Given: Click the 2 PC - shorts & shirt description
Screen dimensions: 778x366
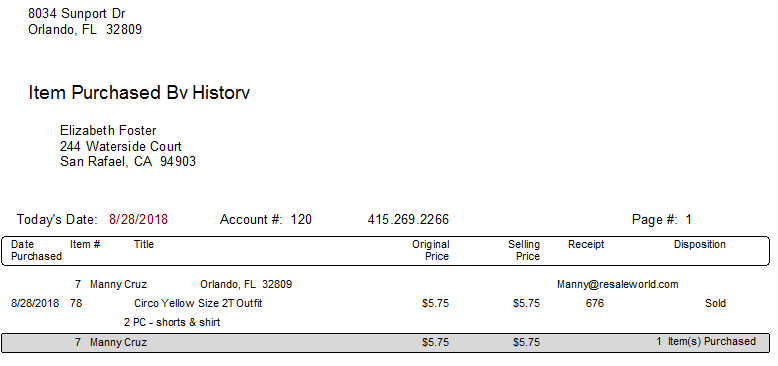Looking at the screenshot, I should pos(172,322).
